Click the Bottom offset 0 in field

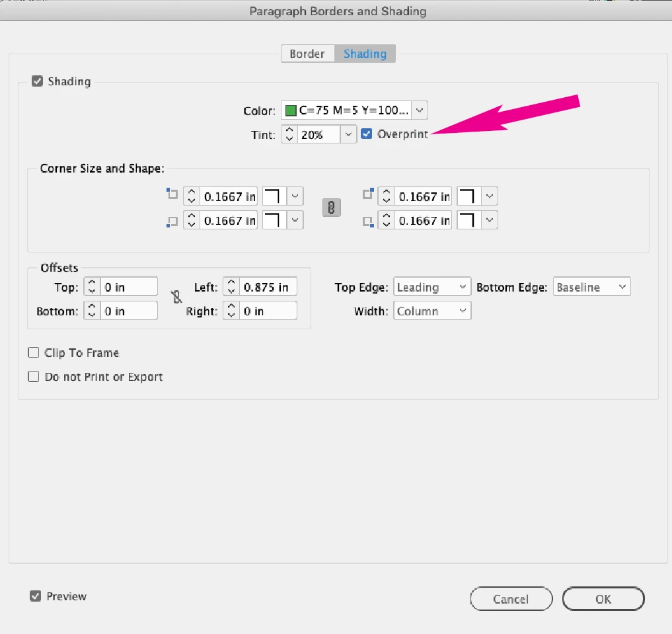point(129,310)
